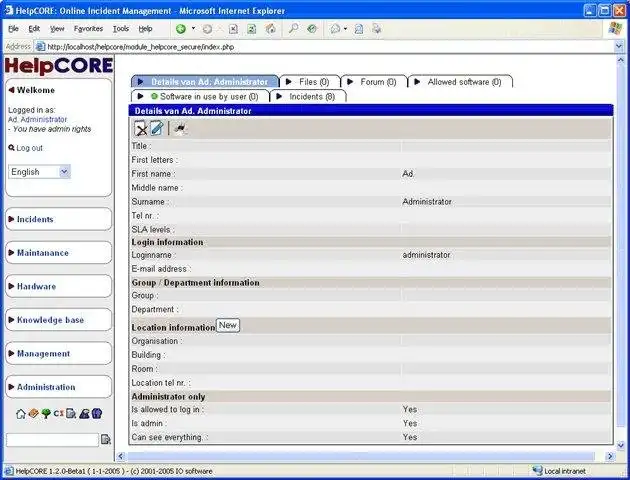630x480 pixels.
Task: Click the magnifier icon beside Log out
Action: click(x=11, y=148)
